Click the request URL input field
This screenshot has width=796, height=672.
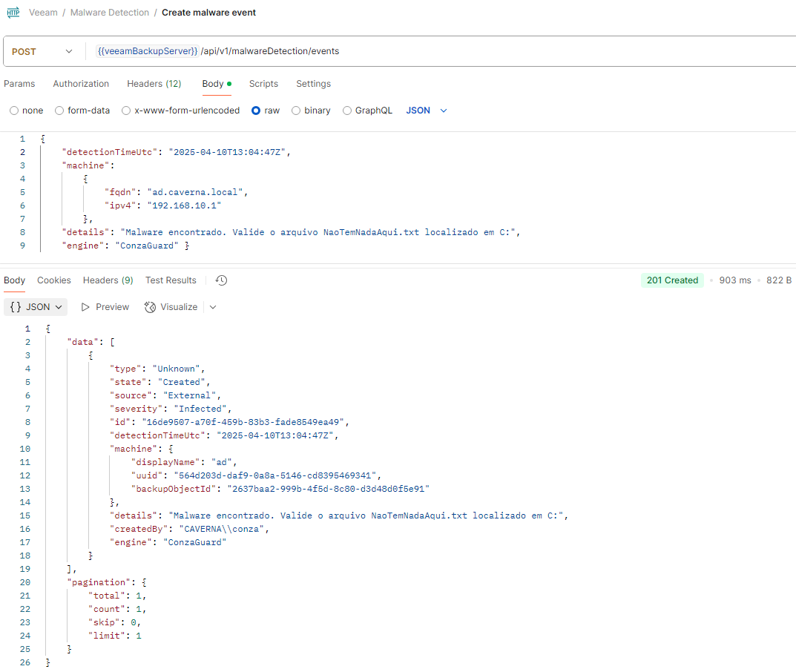click(441, 51)
